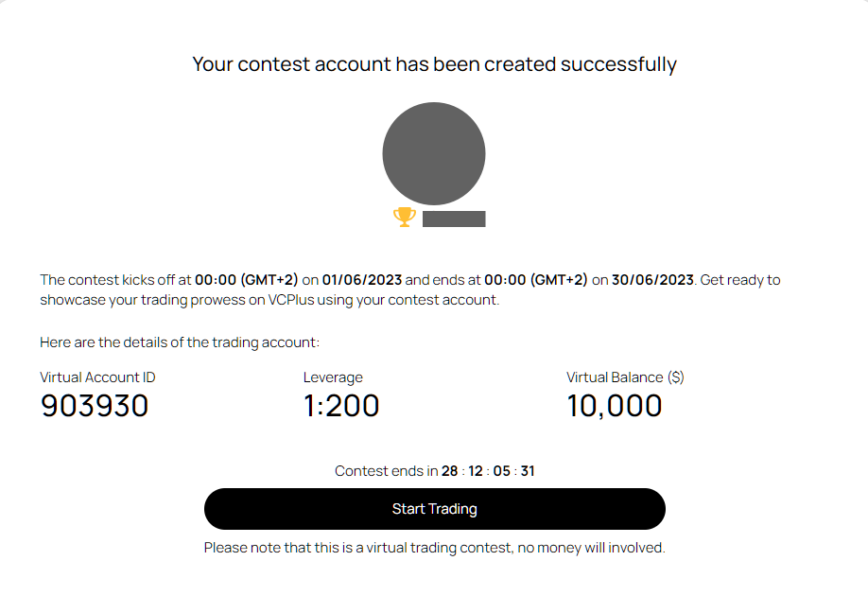This screenshot has height=596, width=868.
Task: Click the 01/06/2023 contest start date
Action: coord(362,280)
